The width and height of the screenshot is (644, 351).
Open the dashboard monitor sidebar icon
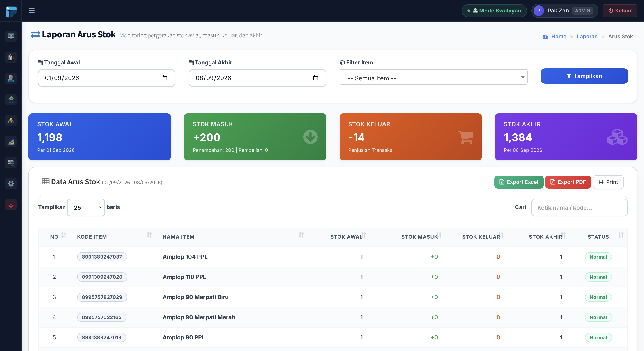coord(11,37)
